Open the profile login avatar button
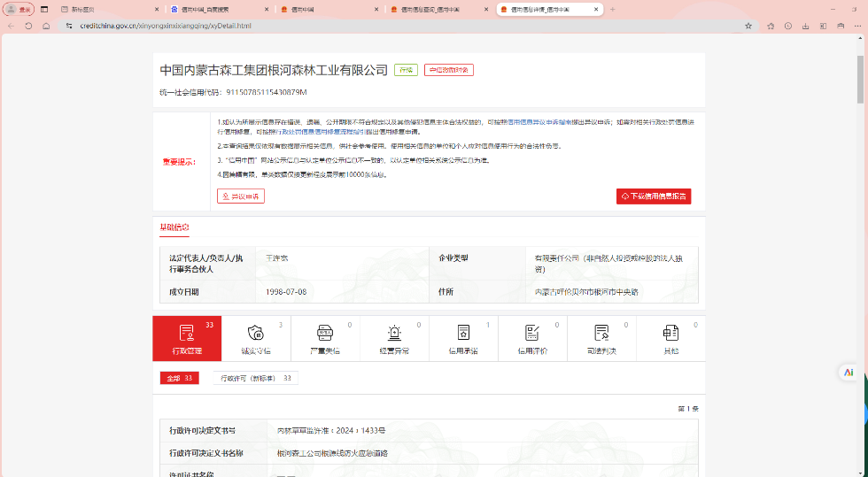The height and width of the screenshot is (477, 868). pos(19,10)
